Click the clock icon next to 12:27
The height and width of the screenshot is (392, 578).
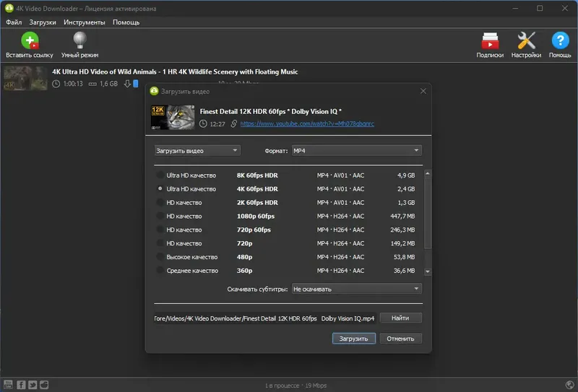[x=203, y=123]
